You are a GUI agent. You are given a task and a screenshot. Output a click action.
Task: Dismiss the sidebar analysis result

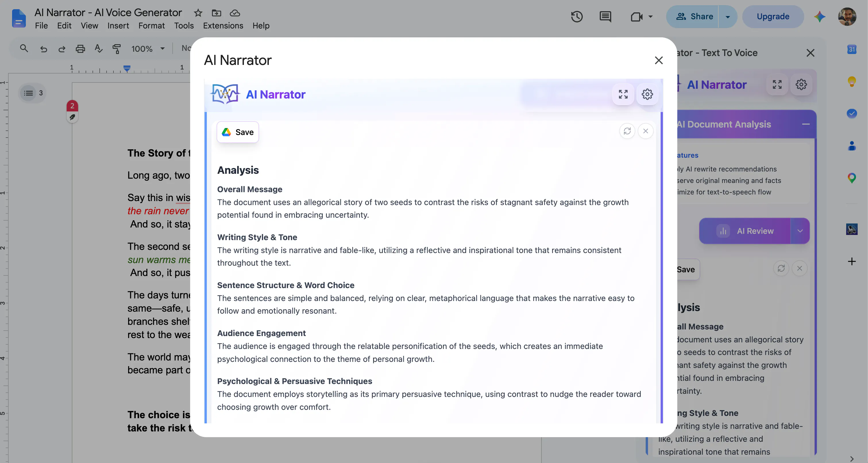point(800,268)
